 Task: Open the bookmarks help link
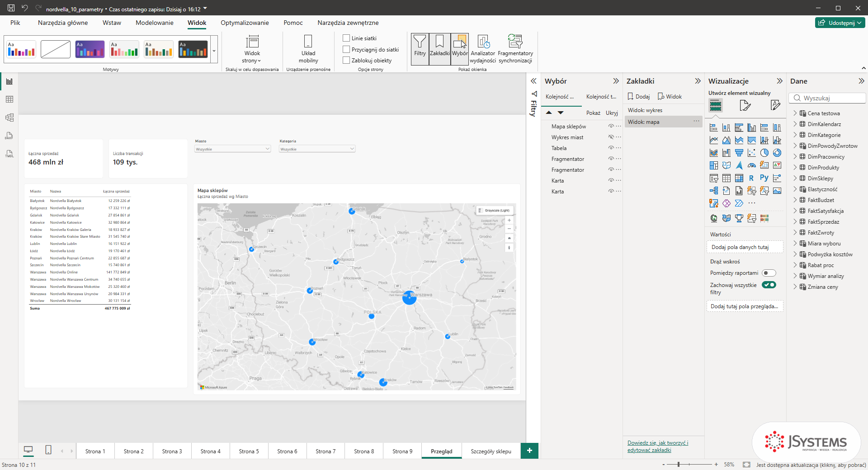(658, 446)
